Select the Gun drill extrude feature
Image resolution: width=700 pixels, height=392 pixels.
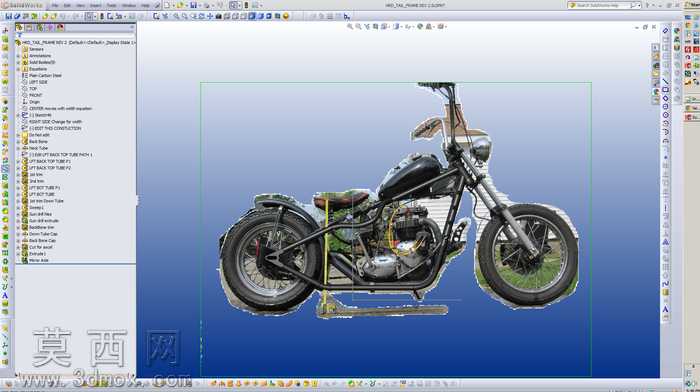pos(44,221)
